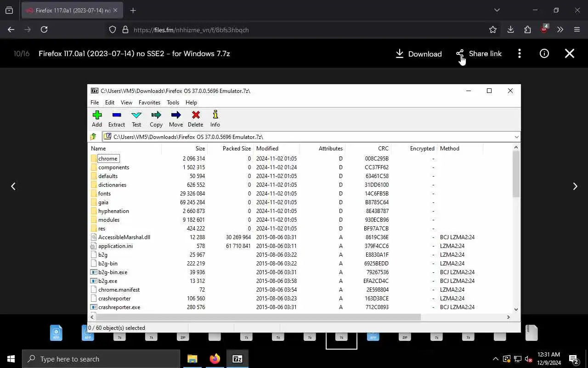This screenshot has width=588, height=368.
Task: Go to the next file with right arrow
Action: pyautogui.click(x=575, y=186)
